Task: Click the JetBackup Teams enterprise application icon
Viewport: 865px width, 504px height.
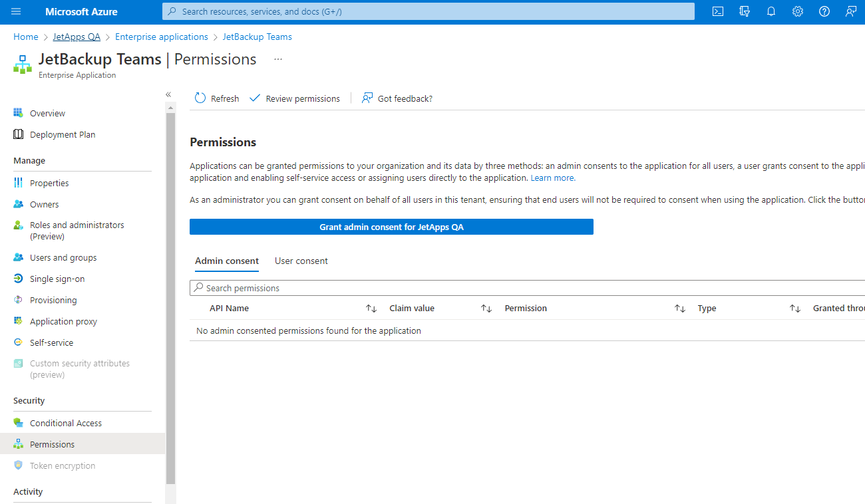Action: pos(23,64)
